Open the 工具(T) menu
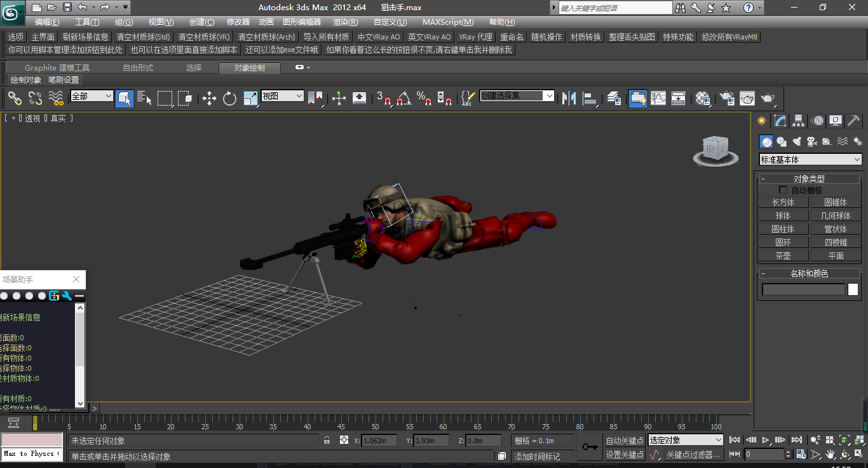The image size is (868, 468). pos(87,22)
